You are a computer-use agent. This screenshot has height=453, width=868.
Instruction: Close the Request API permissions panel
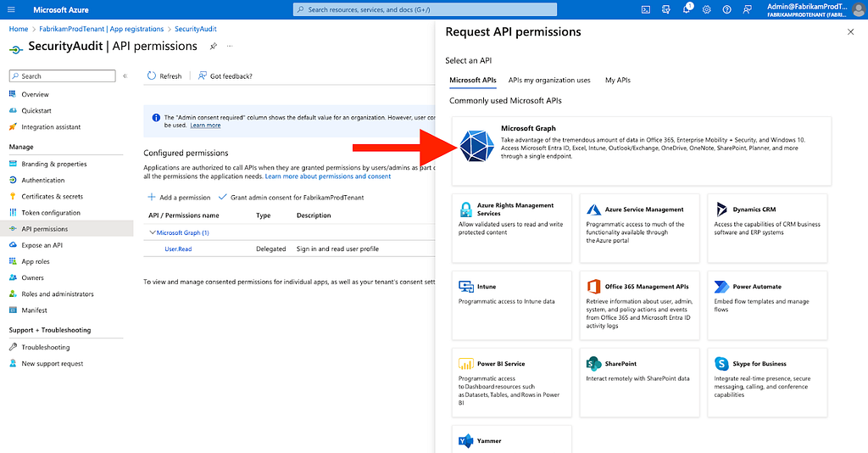[x=850, y=32]
